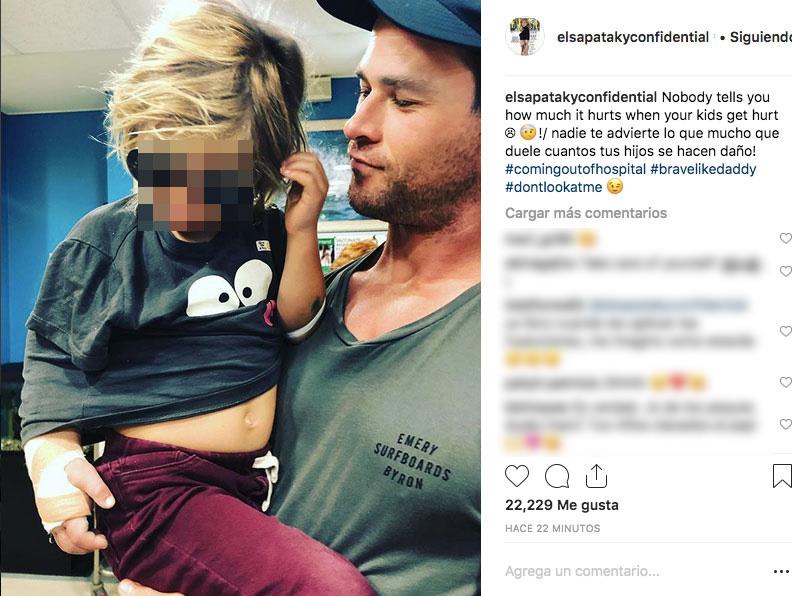
Task: Open elsapatakyconfidential username in header
Action: click(x=633, y=37)
